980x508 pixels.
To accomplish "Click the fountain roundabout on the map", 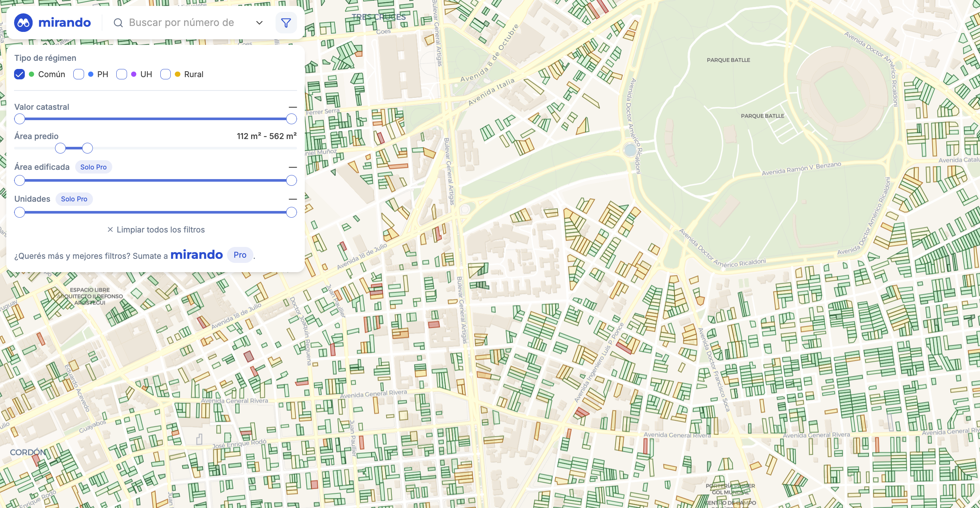I will (x=630, y=150).
